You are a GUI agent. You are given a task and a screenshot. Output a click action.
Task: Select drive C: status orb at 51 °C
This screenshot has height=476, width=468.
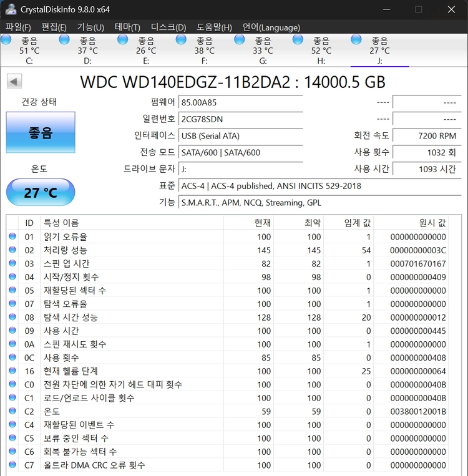coord(6,40)
